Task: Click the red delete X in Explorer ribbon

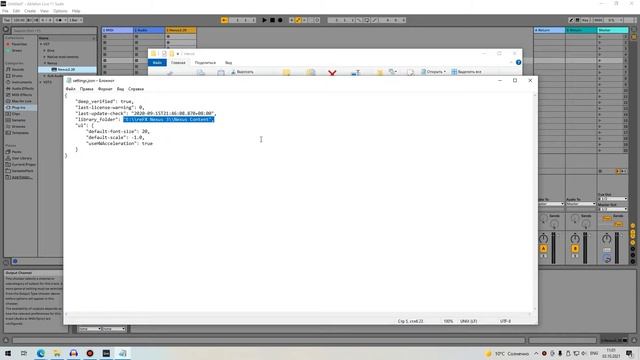Action: [332, 73]
